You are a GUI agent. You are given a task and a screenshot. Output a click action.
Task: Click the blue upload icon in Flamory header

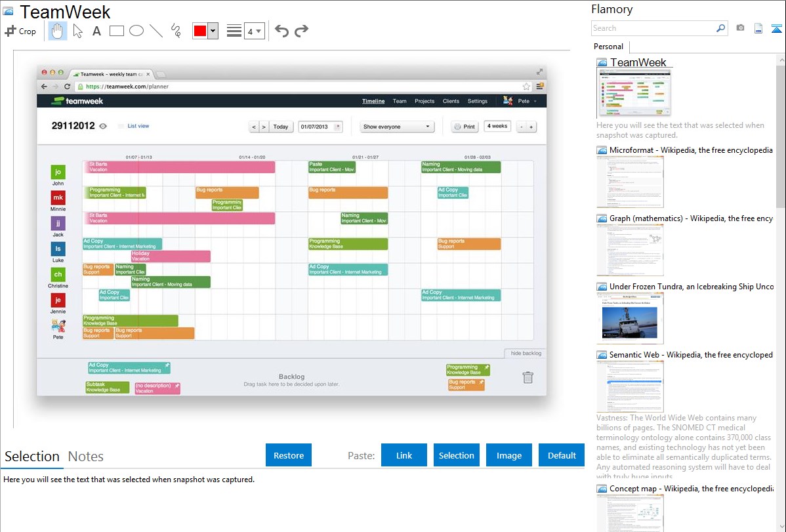[x=776, y=28]
